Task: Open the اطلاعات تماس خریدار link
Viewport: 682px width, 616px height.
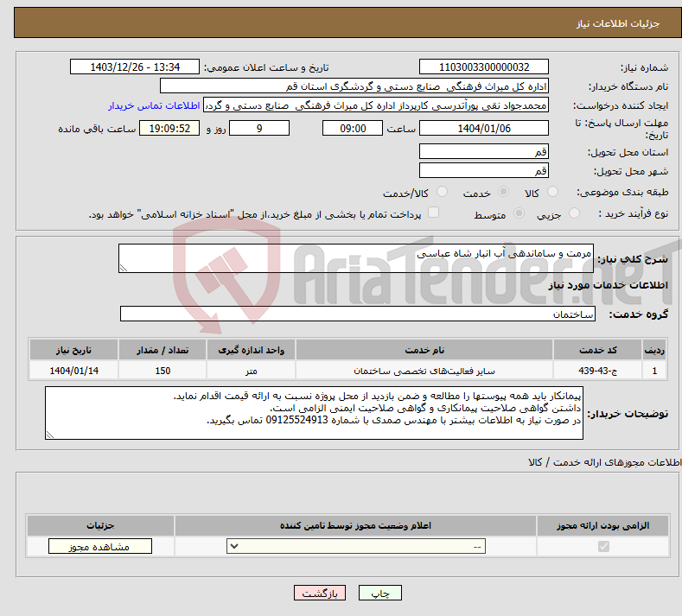Action: [154, 105]
